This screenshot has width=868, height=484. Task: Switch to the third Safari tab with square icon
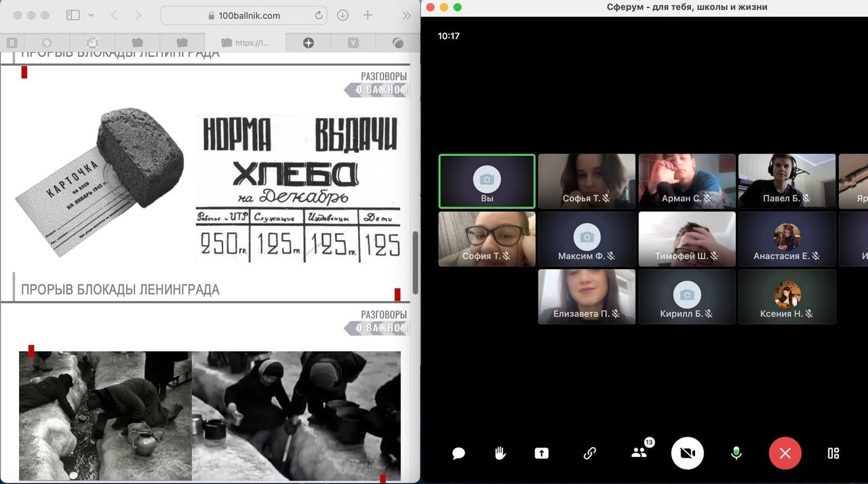click(x=92, y=43)
